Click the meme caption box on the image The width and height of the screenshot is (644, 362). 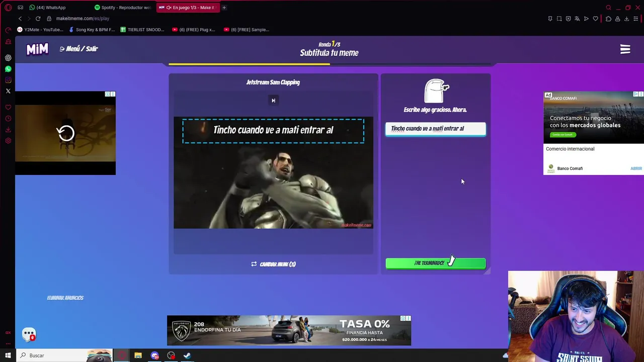pos(273,131)
